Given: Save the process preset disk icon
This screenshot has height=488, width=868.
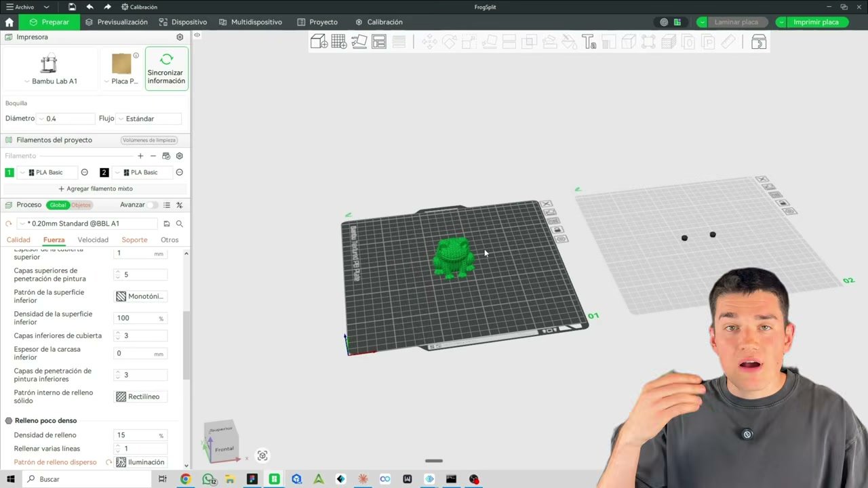Looking at the screenshot, I should click(167, 224).
